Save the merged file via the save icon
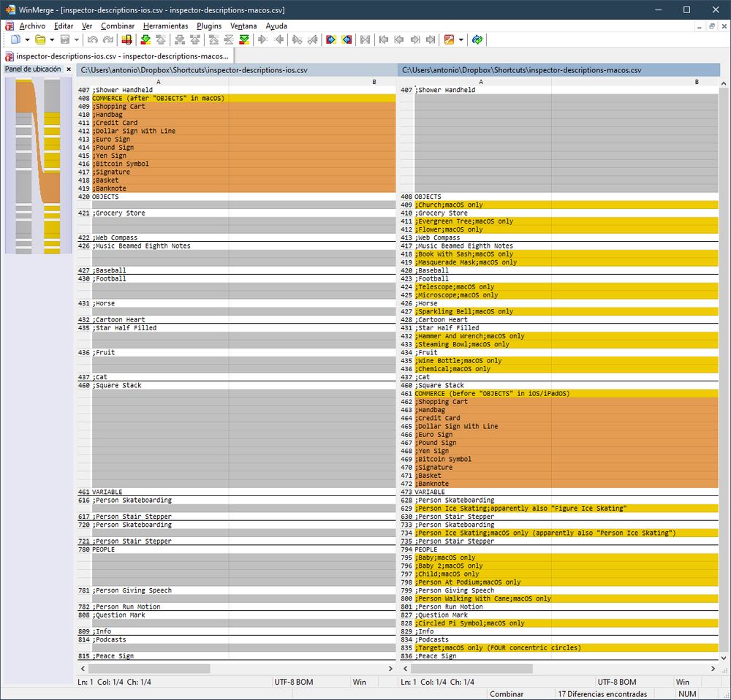The width and height of the screenshot is (731, 700). pos(65,39)
